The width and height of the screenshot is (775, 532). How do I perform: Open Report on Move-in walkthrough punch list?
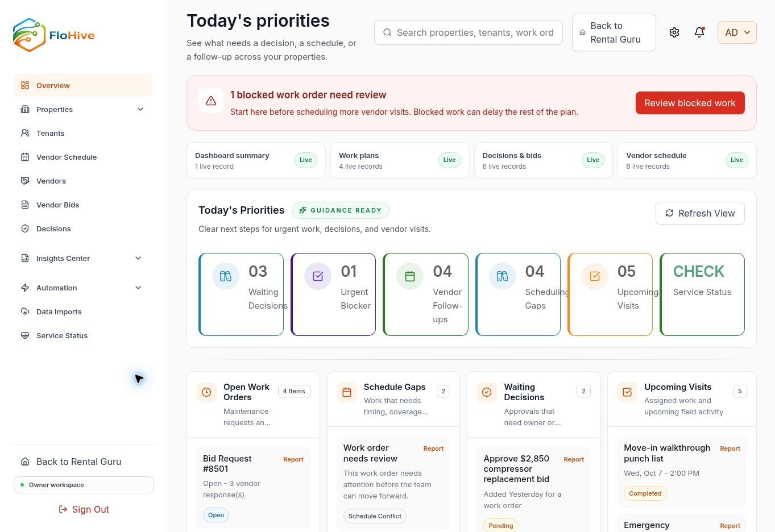click(x=730, y=448)
